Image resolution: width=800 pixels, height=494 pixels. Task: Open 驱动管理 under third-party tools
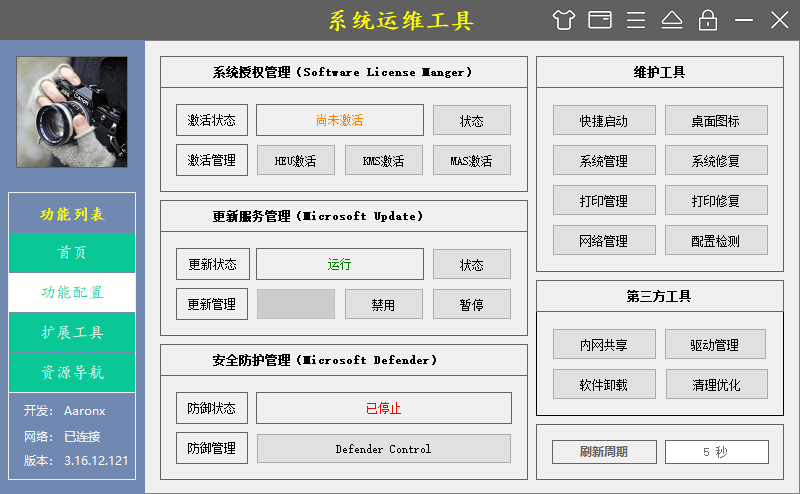point(715,345)
